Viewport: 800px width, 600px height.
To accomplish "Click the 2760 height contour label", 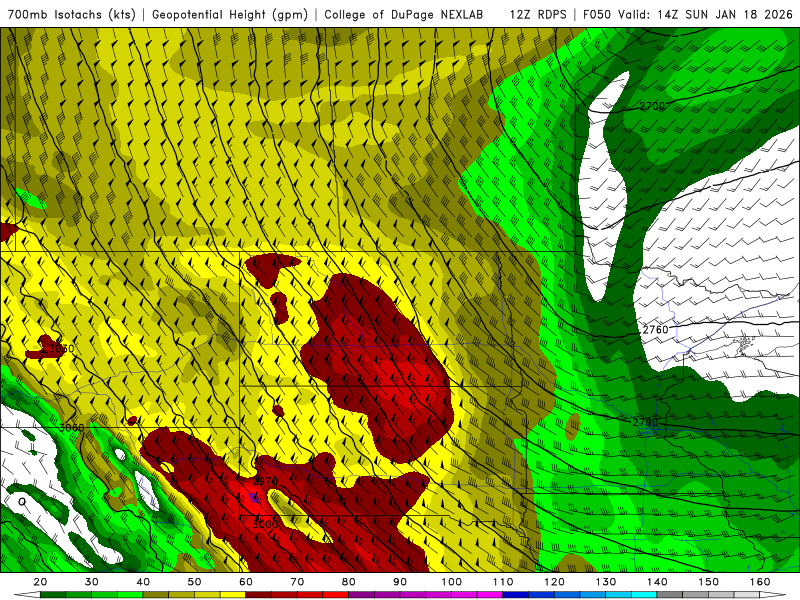I will click(x=655, y=330).
